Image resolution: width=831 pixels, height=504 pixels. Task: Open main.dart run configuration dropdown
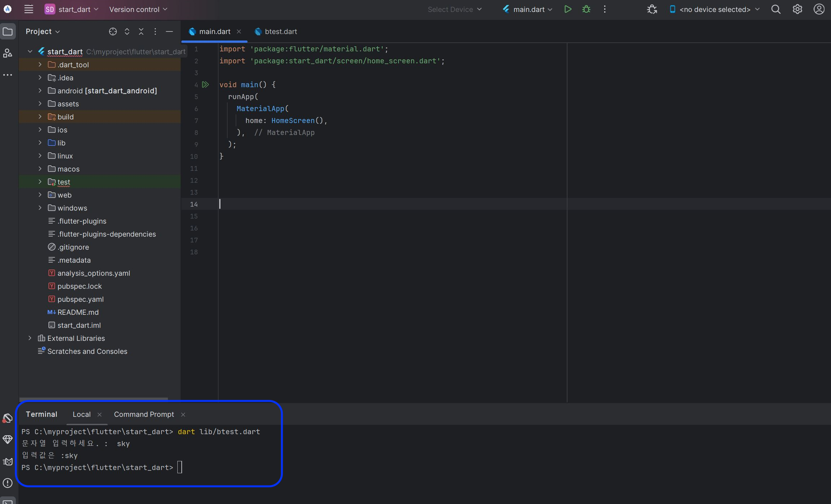pos(528,9)
